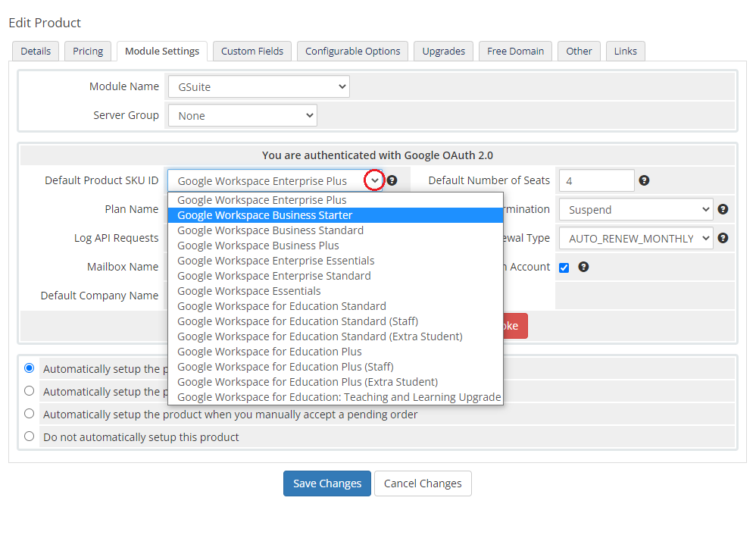Screen dimensions: 756x557
Task: Choose Google Workspace for Education Plus
Action: coord(335,352)
